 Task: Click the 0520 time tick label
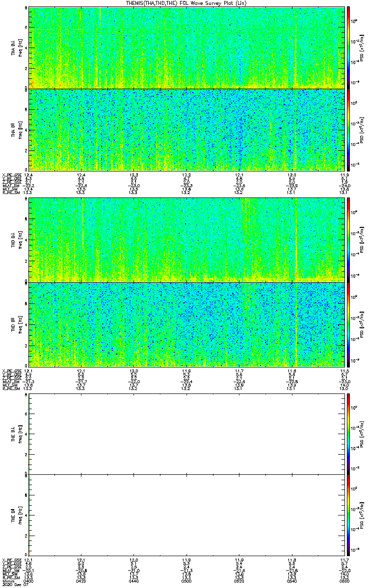[x=239, y=581]
